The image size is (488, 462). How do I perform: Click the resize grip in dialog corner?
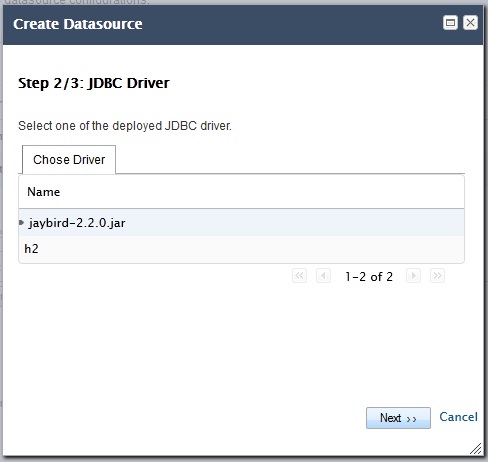pyautogui.click(x=476, y=449)
